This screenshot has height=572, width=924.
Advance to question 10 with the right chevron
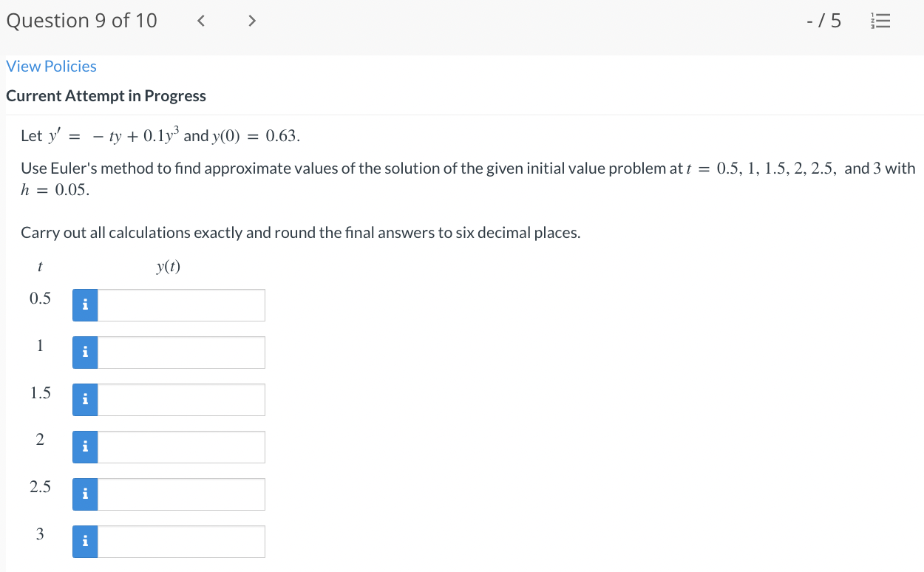click(251, 21)
